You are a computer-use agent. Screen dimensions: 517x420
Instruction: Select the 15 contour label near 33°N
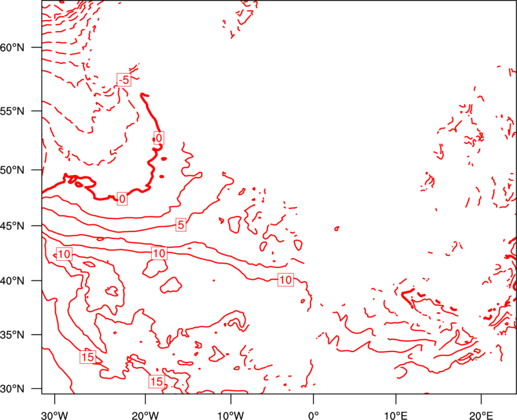pyautogui.click(x=88, y=357)
